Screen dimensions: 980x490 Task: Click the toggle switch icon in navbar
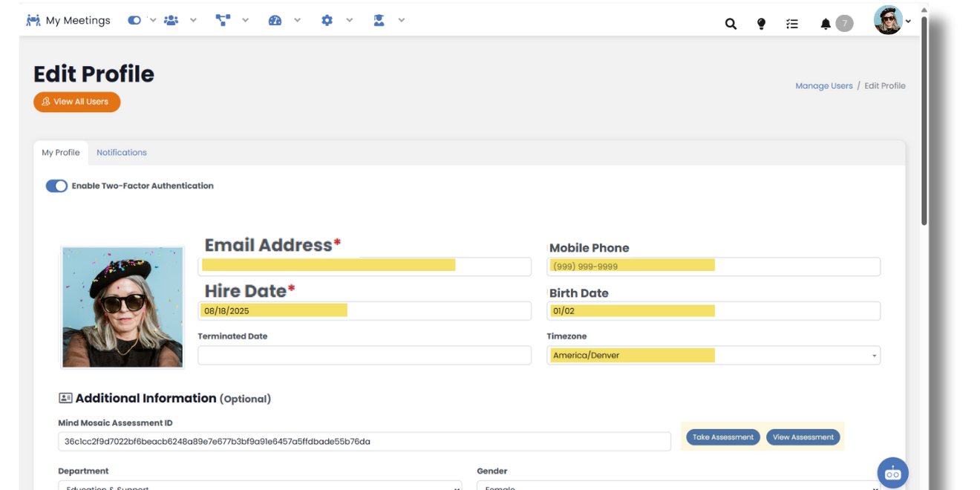pos(134,21)
